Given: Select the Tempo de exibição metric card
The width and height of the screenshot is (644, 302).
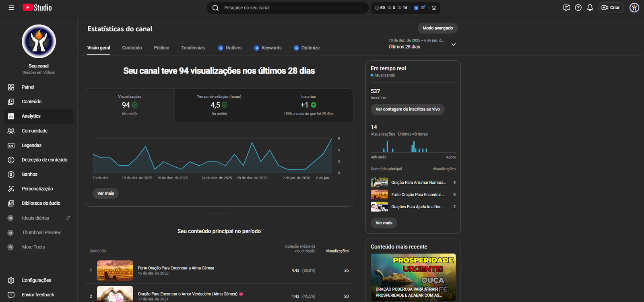Looking at the screenshot, I should point(219,105).
